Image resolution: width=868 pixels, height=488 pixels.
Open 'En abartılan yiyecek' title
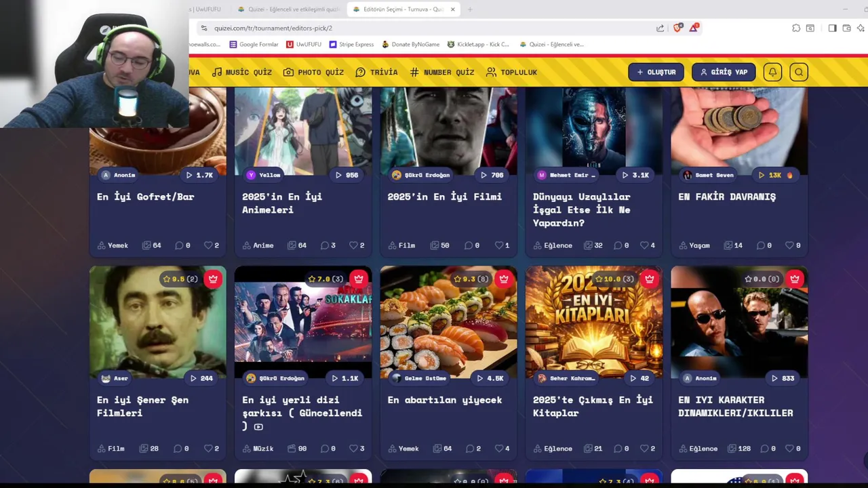click(x=445, y=400)
